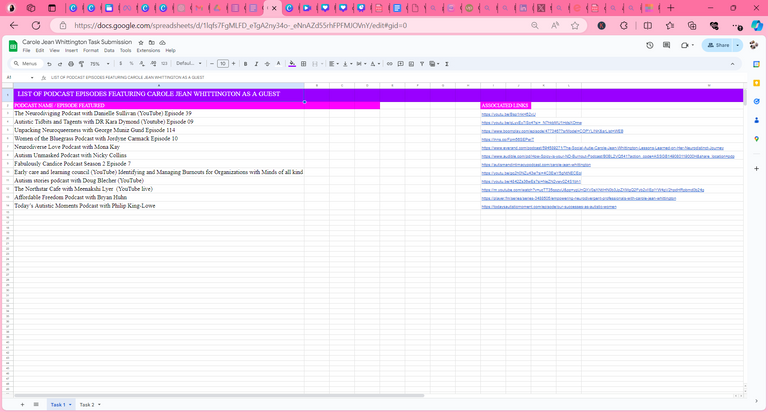Open number format 123 menu
The height and width of the screenshot is (412, 768).
point(164,64)
